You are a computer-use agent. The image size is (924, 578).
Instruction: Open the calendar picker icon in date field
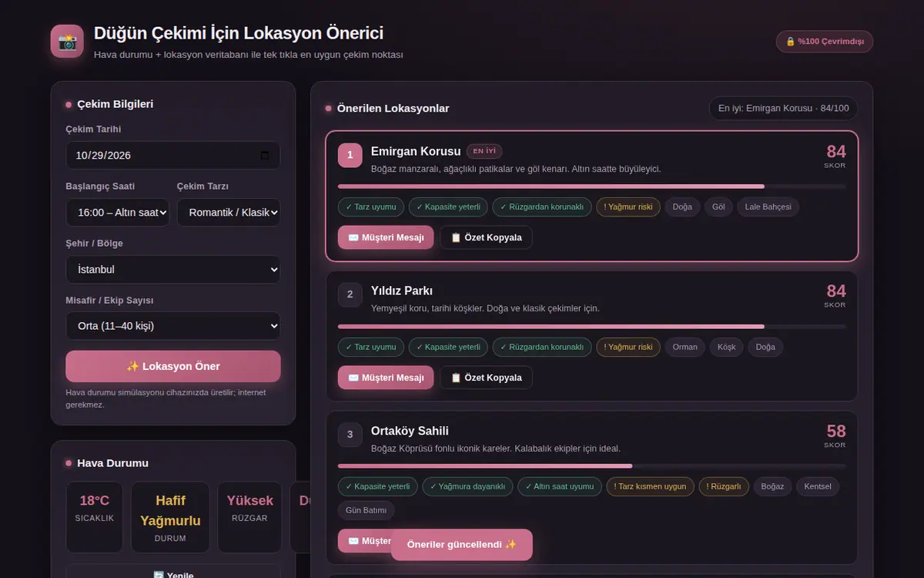265,155
